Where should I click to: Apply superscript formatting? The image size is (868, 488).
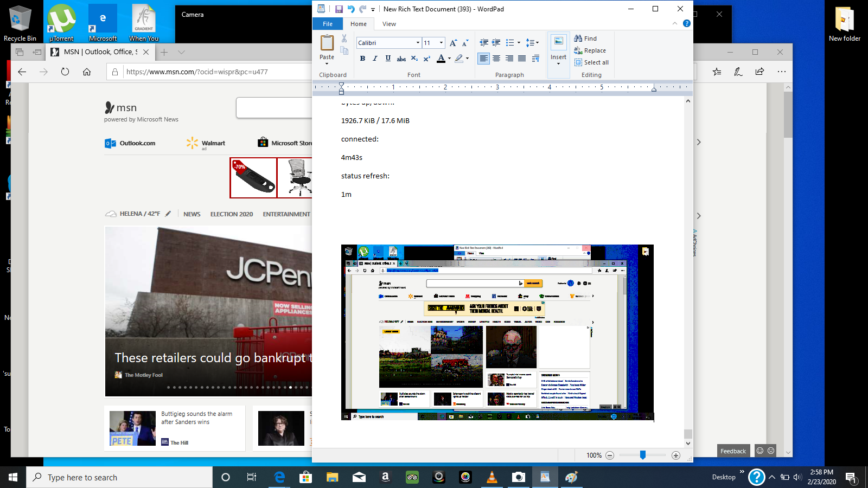[427, 59]
